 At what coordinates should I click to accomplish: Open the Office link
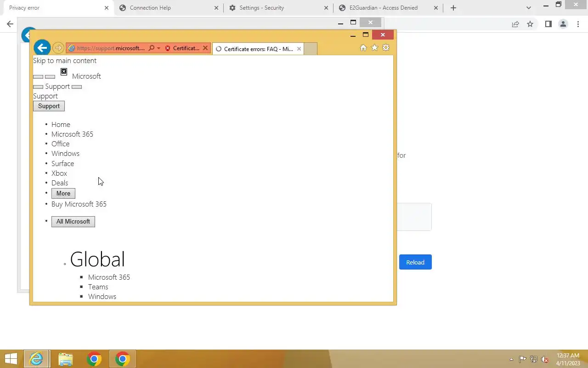[x=60, y=144]
